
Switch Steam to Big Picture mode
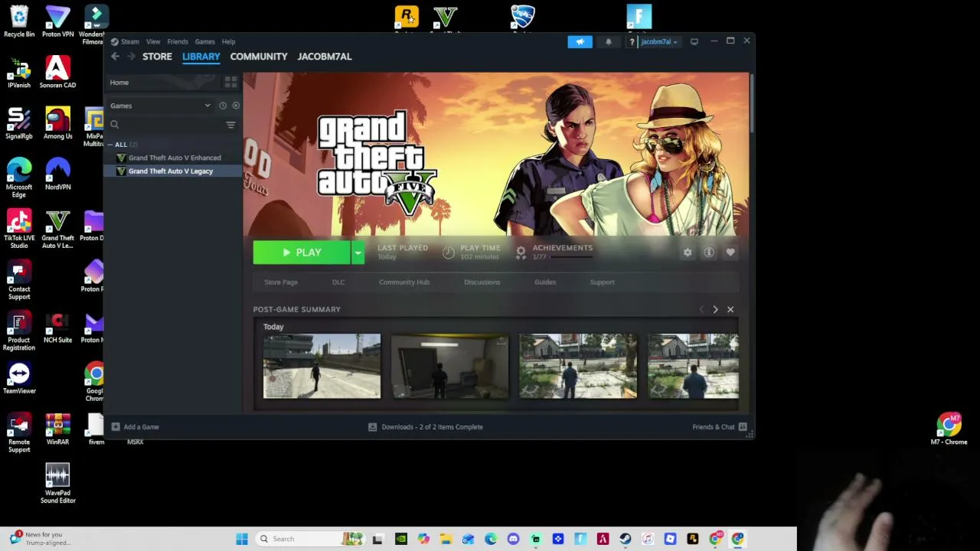(x=694, y=41)
